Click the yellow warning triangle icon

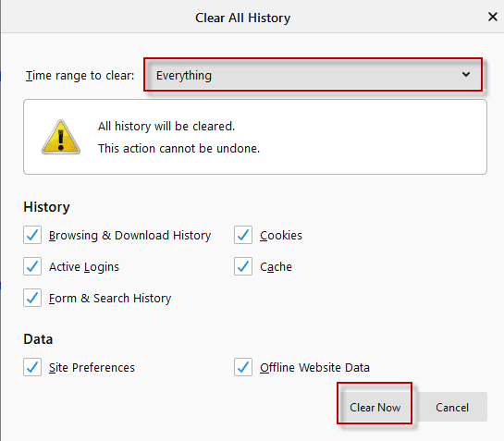(x=61, y=137)
